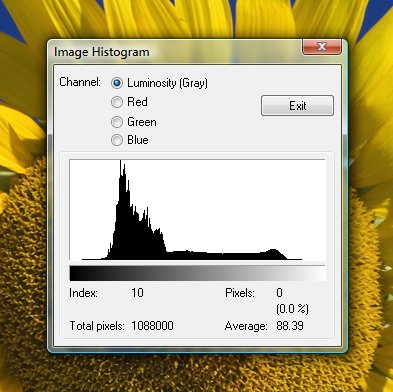
Task: Select the Green channel radio button
Action: (x=117, y=122)
